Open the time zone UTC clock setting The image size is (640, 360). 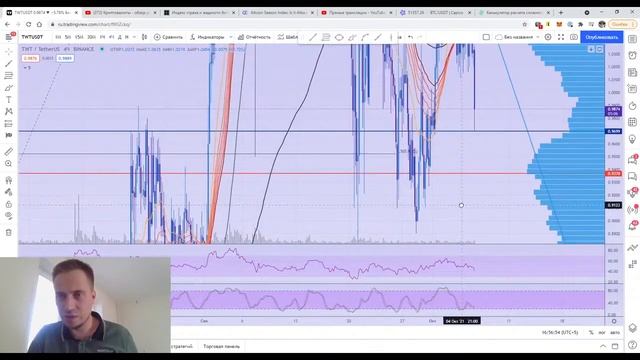click(560, 333)
